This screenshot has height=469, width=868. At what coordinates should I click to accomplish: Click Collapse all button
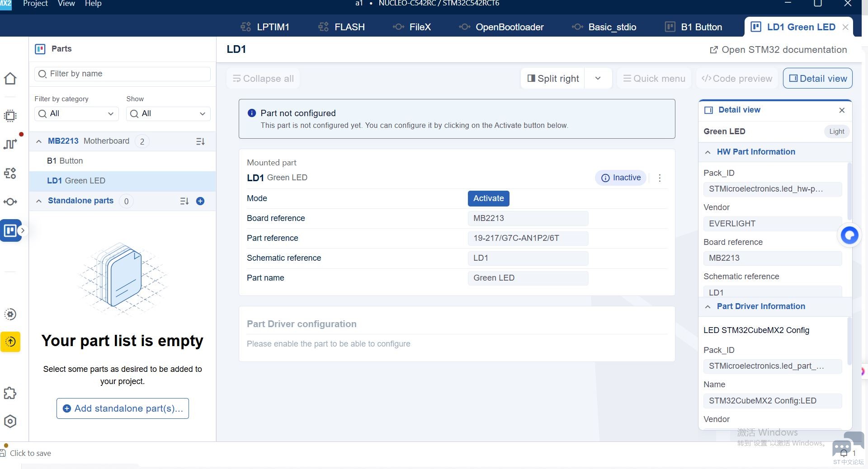[263, 79]
